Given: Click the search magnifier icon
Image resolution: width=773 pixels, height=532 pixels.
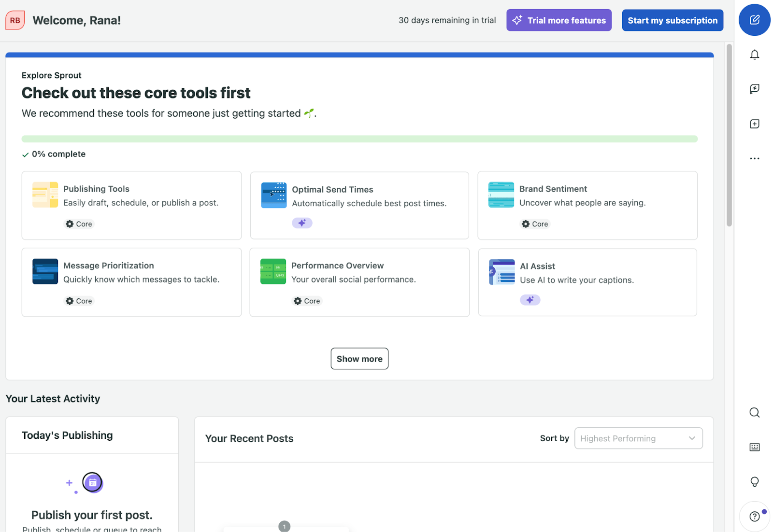Looking at the screenshot, I should [x=754, y=413].
